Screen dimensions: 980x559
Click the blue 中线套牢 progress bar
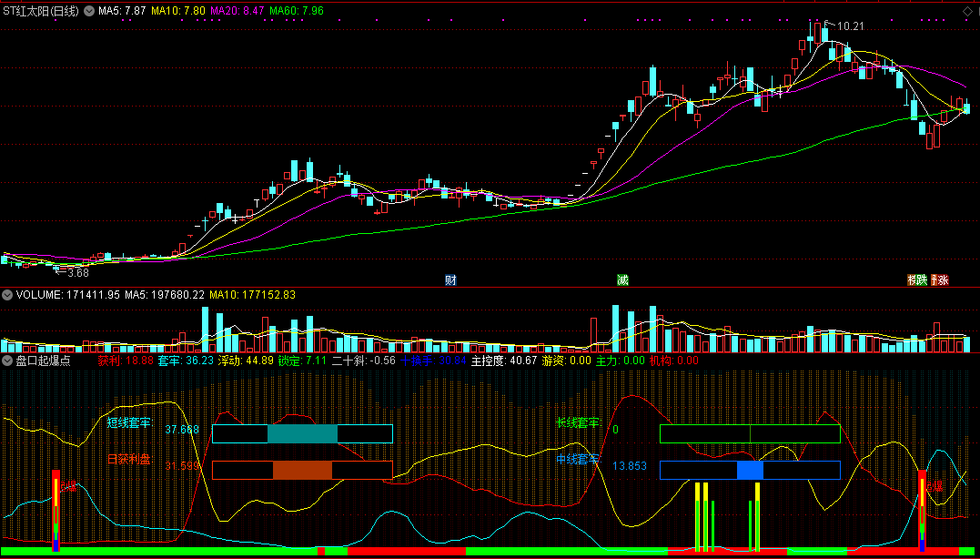[x=750, y=470]
